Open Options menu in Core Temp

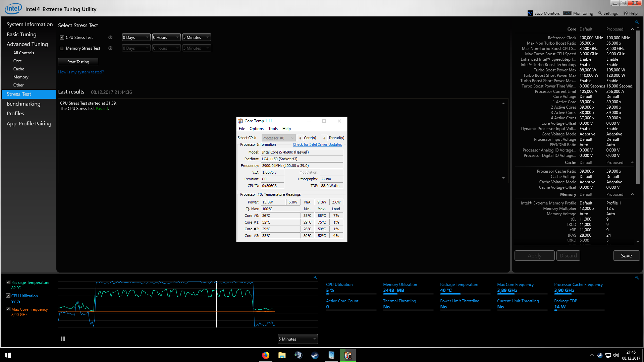256,129
